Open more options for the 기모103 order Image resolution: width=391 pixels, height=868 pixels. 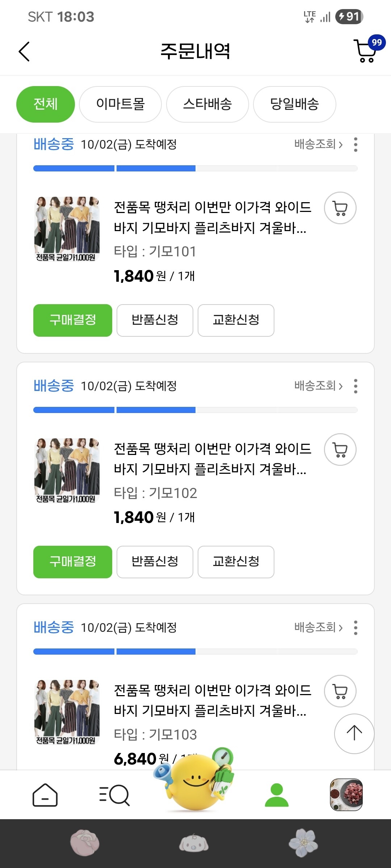(356, 627)
